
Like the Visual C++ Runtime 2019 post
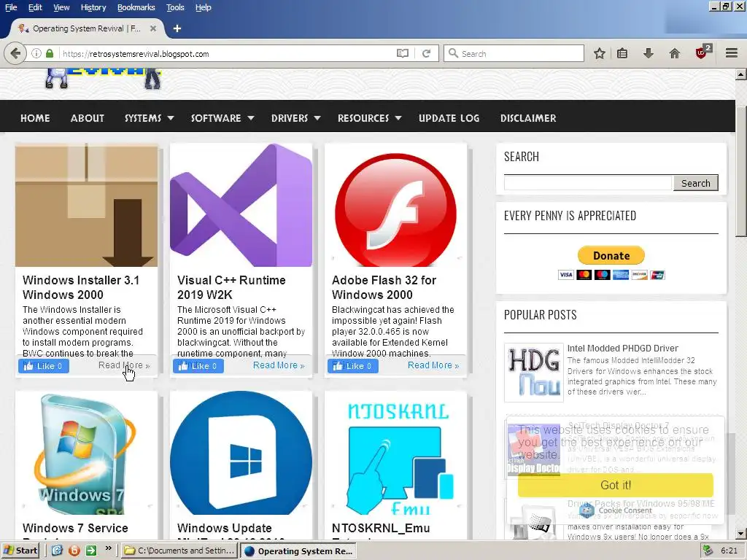[x=198, y=366]
